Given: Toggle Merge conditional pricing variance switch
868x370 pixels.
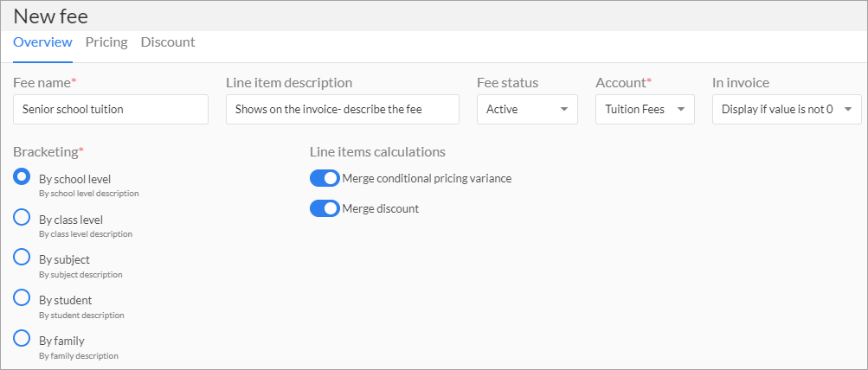Looking at the screenshot, I should [x=325, y=178].
